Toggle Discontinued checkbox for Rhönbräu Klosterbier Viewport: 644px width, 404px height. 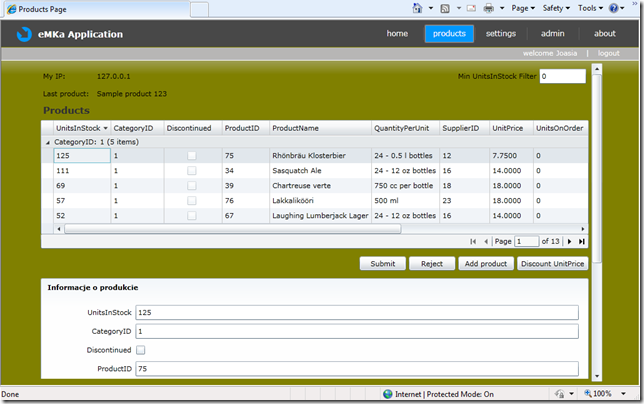coord(191,156)
